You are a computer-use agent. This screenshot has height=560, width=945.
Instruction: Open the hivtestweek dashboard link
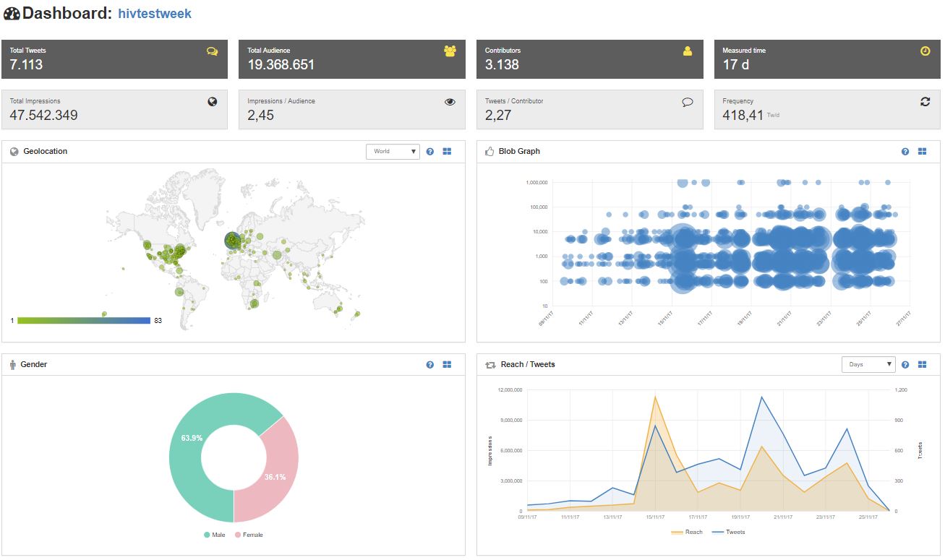pos(155,14)
